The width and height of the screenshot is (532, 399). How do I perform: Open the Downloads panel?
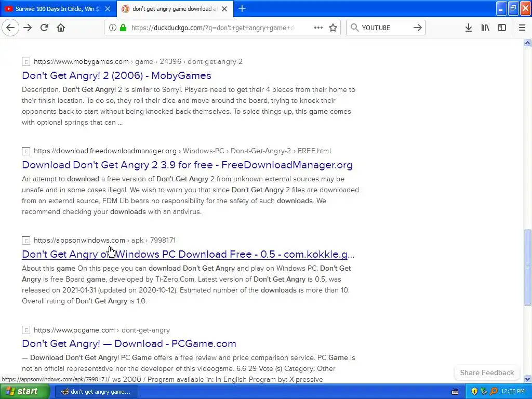click(469, 28)
